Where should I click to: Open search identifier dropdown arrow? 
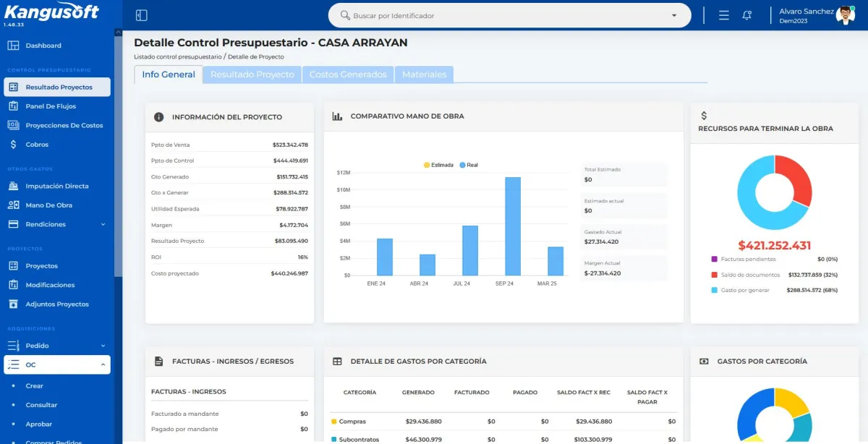674,15
